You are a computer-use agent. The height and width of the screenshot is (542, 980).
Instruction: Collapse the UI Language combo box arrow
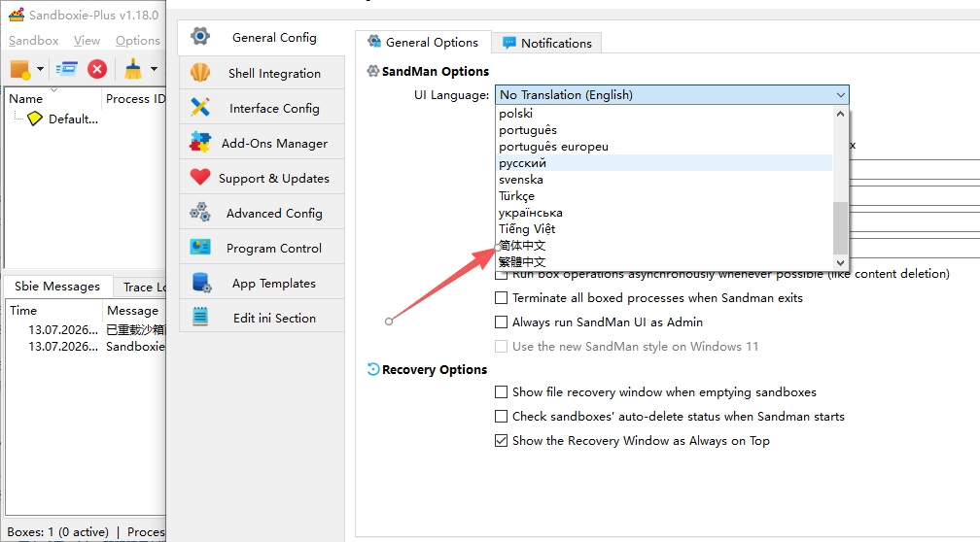pos(841,95)
